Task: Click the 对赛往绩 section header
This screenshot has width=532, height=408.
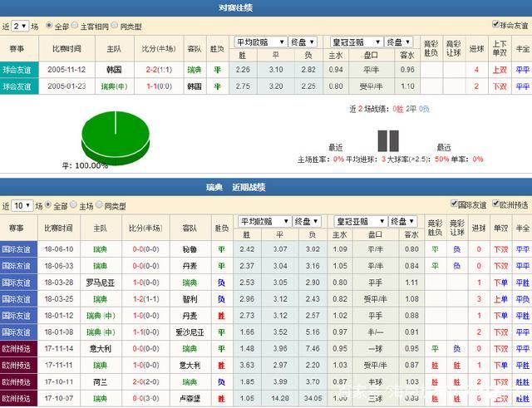Action: point(266,7)
